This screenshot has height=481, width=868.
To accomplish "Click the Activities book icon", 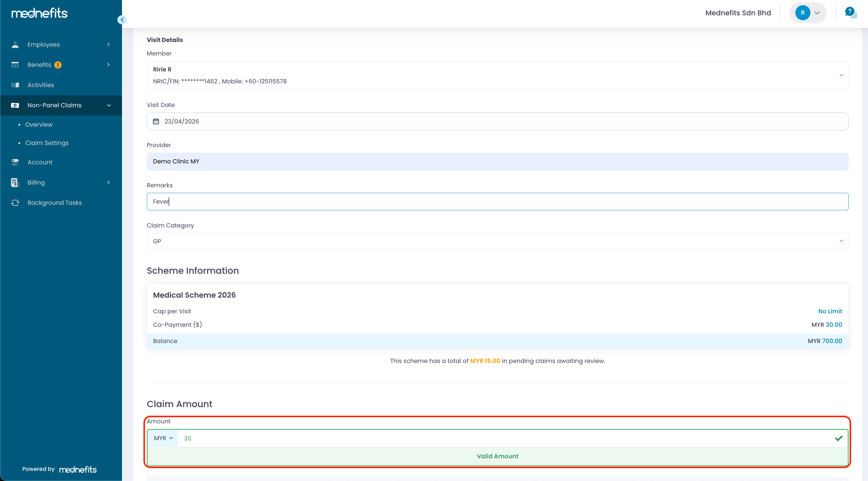I will tap(15, 85).
